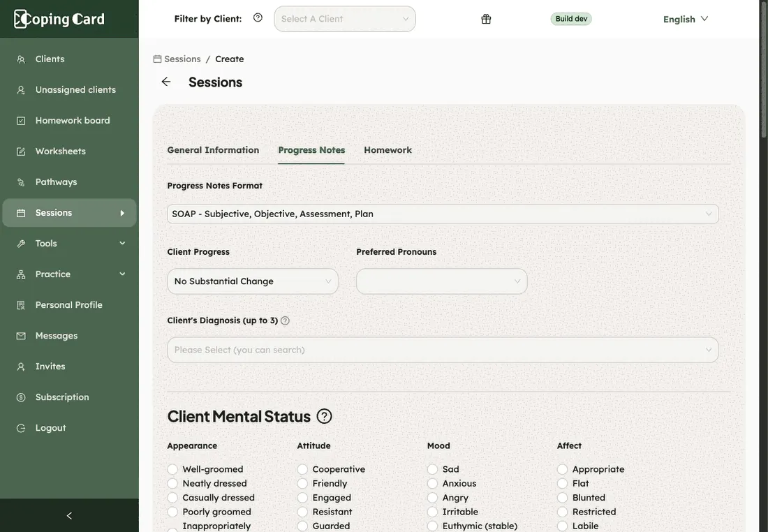Viewport: 768px width, 532px height.
Task: Expand the Practice sidebar chevron
Action: coord(122,274)
